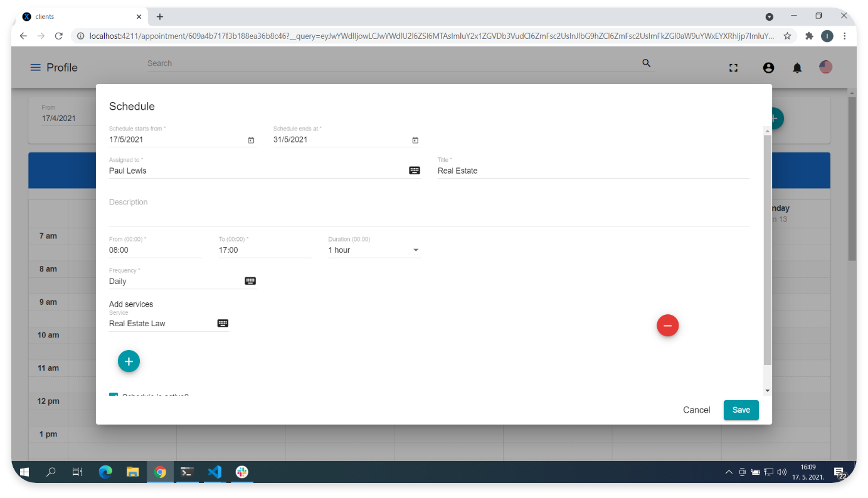Edit the From time 08:00

coord(155,250)
